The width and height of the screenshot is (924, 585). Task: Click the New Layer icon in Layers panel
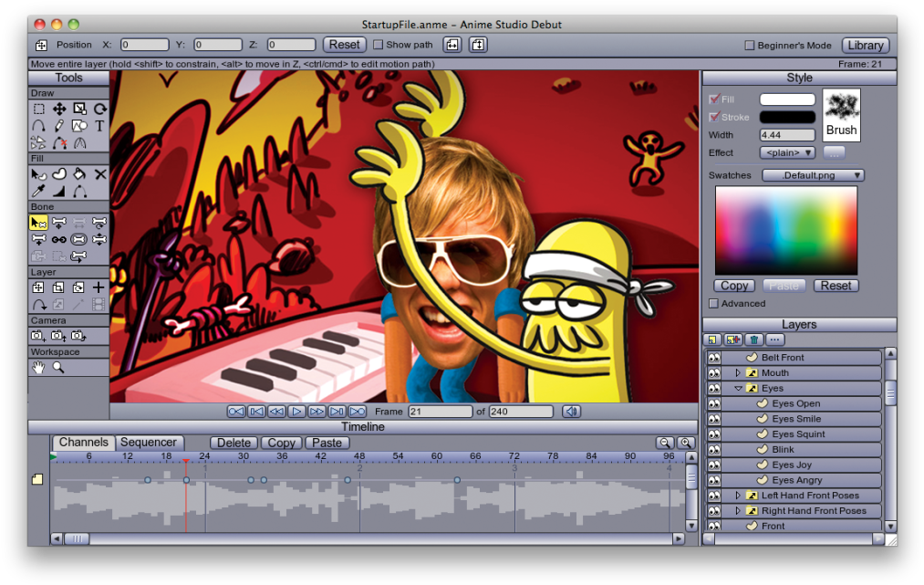click(x=712, y=340)
